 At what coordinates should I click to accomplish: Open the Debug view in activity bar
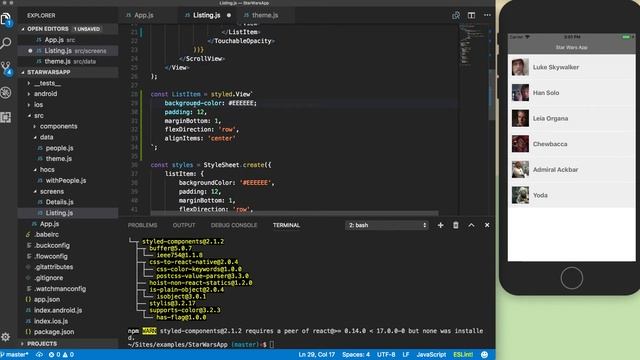(x=6, y=93)
